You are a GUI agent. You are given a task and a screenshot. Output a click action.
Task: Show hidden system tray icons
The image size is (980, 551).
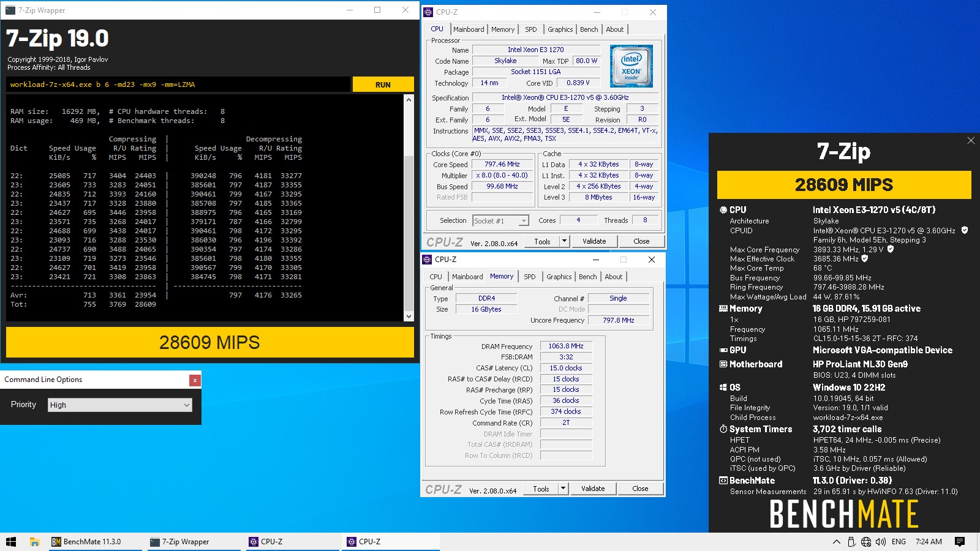(836, 542)
